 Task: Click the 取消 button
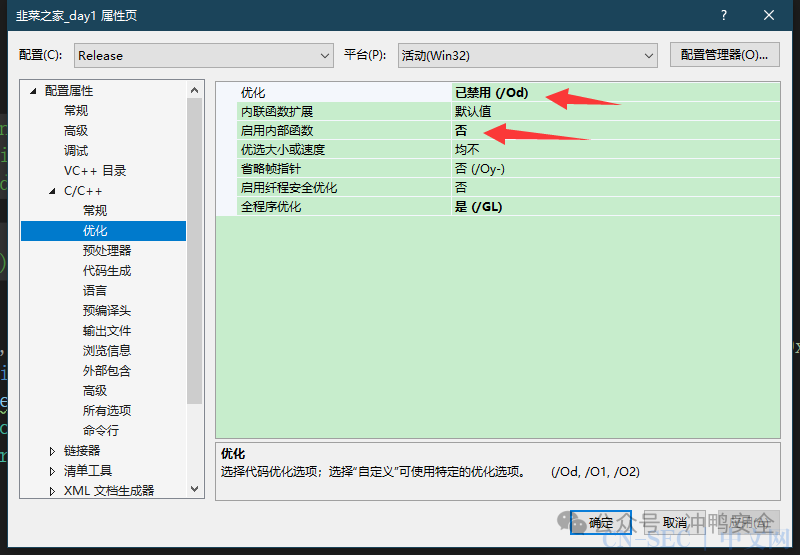click(x=674, y=522)
